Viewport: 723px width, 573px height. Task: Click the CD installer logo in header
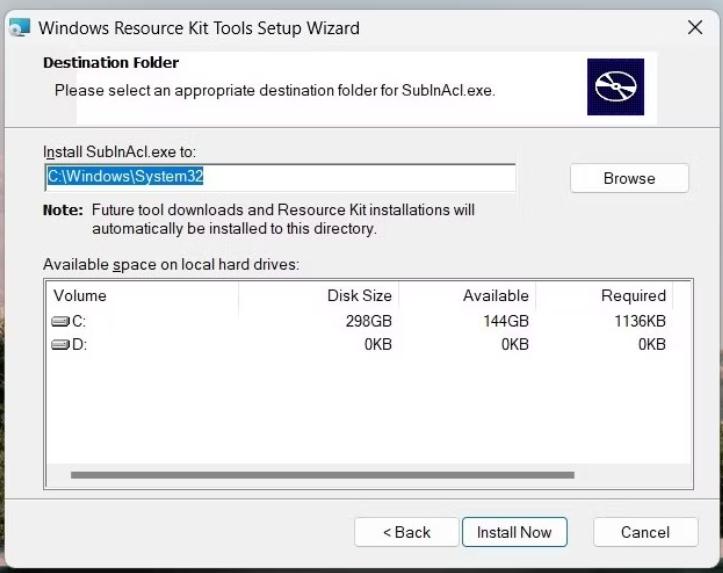point(615,86)
